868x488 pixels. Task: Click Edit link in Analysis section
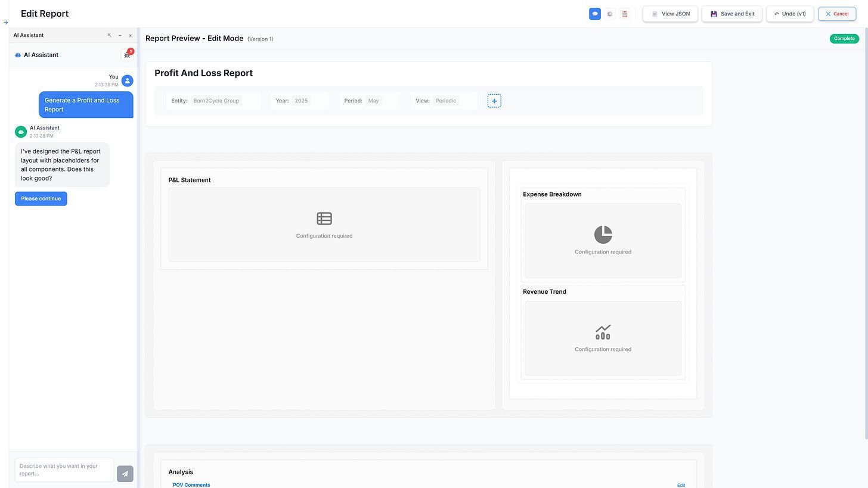tap(681, 485)
